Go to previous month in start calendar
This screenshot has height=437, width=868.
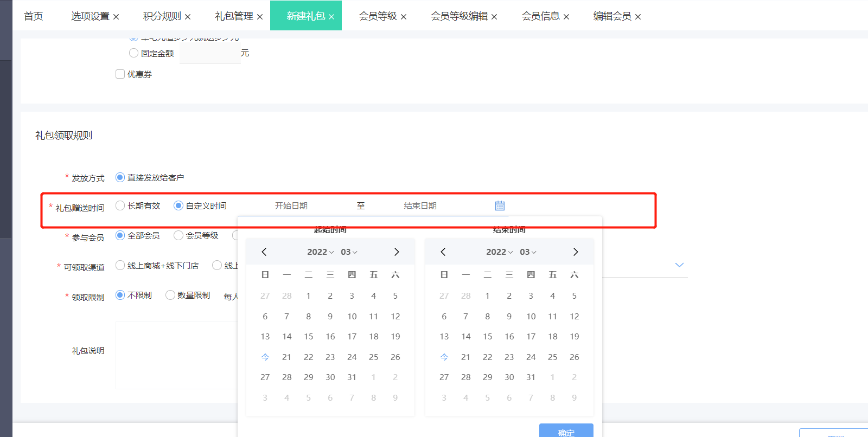264,252
